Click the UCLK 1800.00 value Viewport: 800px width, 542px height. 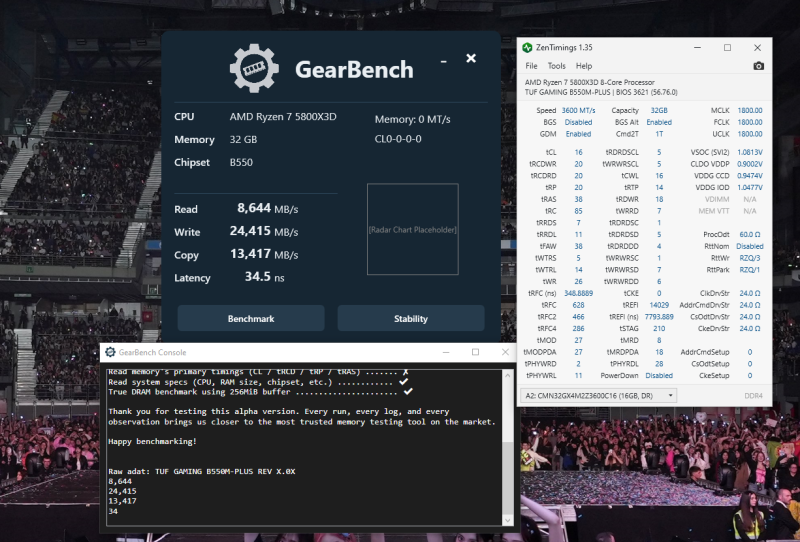click(x=749, y=134)
